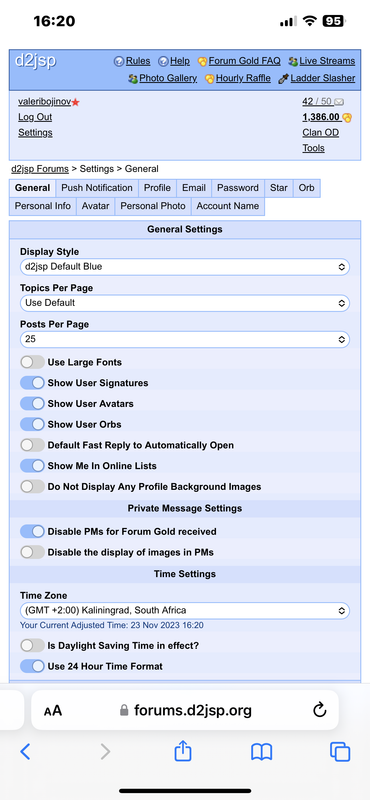Open the Photo Gallery link
The width and height of the screenshot is (370, 800).
(168, 79)
